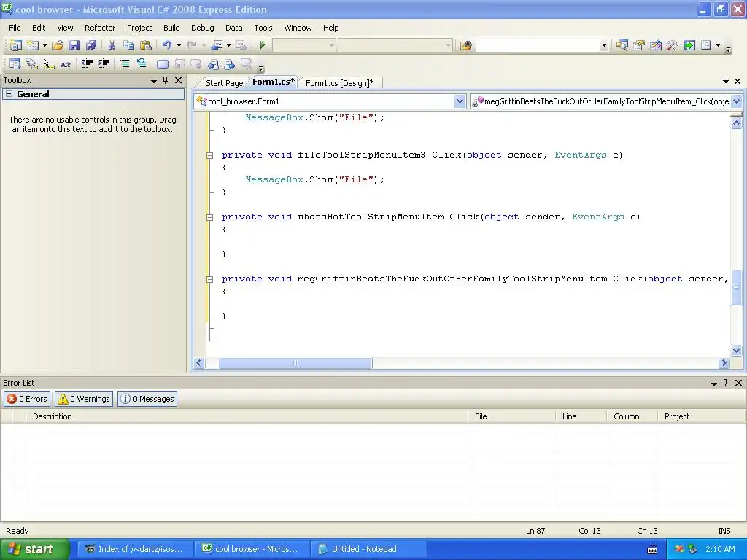Image resolution: width=747 pixels, height=560 pixels.
Task: Open the Properties Window from its toolbar icon
Action: click(639, 45)
